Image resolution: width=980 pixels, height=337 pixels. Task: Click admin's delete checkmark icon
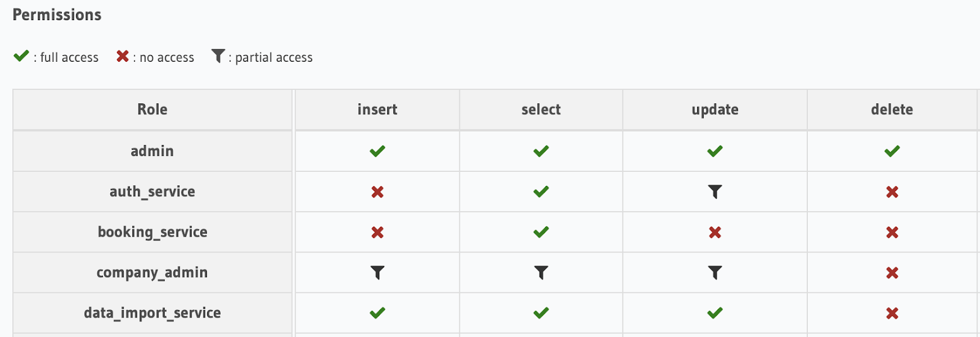coord(892,151)
